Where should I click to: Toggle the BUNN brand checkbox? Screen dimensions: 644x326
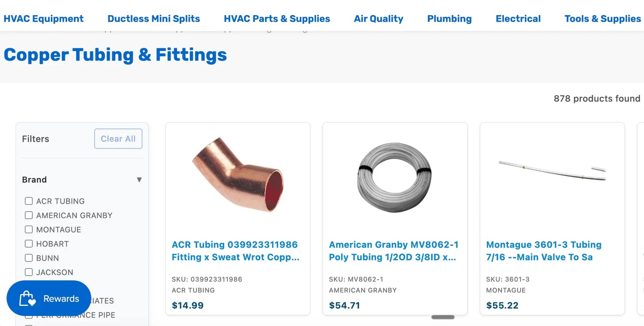29,258
